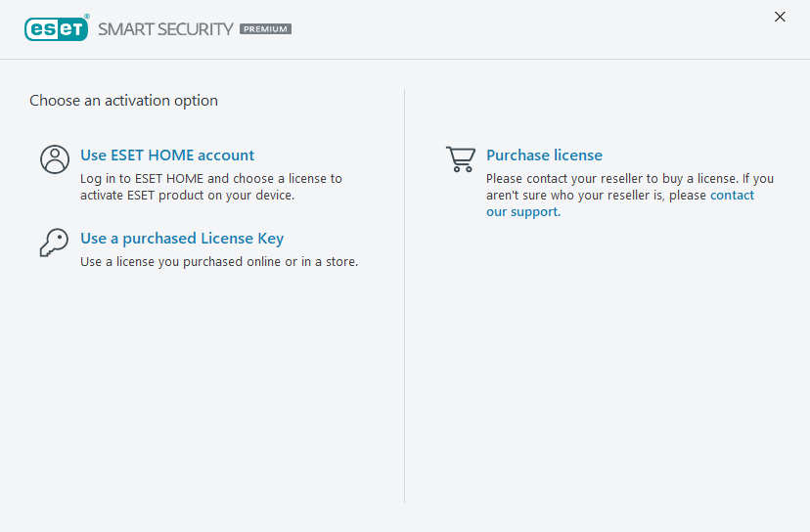This screenshot has height=532, width=810.
Task: Click the ESET HOME account user icon
Action: tap(55, 159)
